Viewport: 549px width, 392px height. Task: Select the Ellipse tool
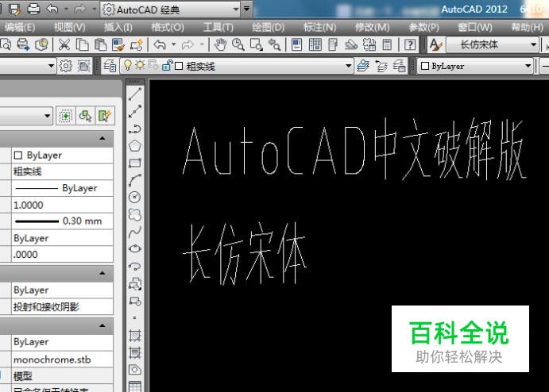click(135, 248)
